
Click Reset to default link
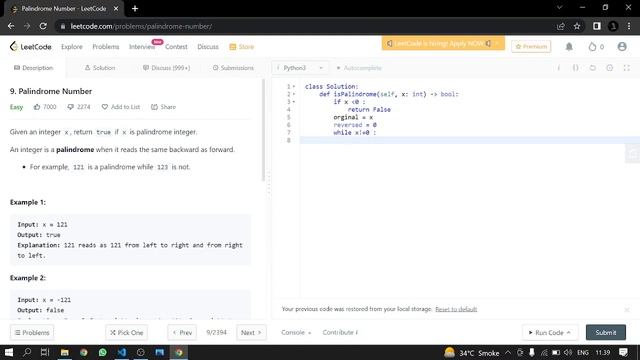pos(456,309)
